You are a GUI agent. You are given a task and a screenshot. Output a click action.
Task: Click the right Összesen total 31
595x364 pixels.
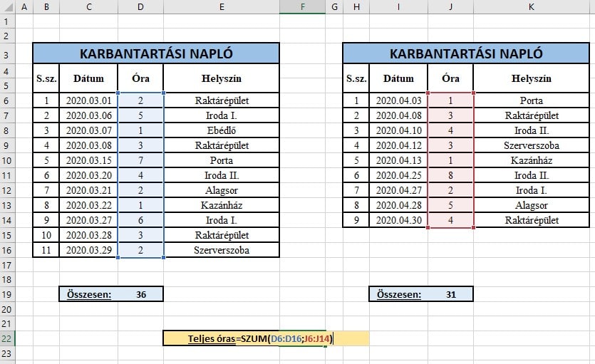pyautogui.click(x=451, y=294)
